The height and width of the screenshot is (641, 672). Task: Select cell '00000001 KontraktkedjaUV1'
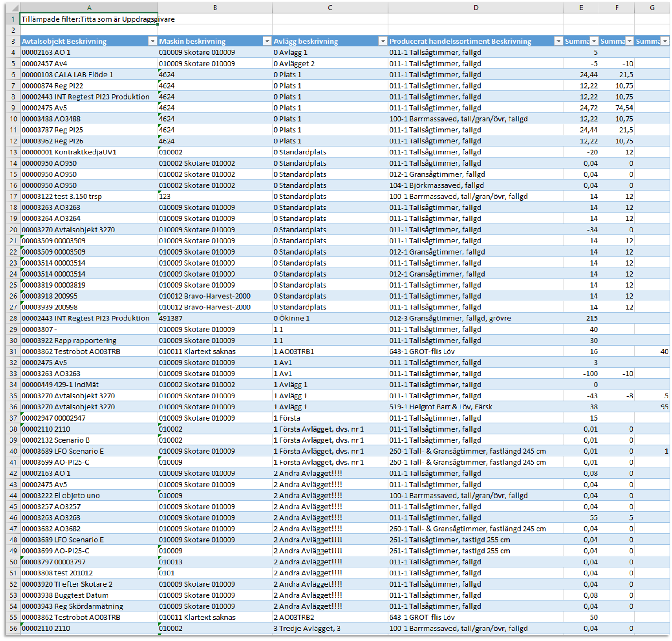[89, 152]
